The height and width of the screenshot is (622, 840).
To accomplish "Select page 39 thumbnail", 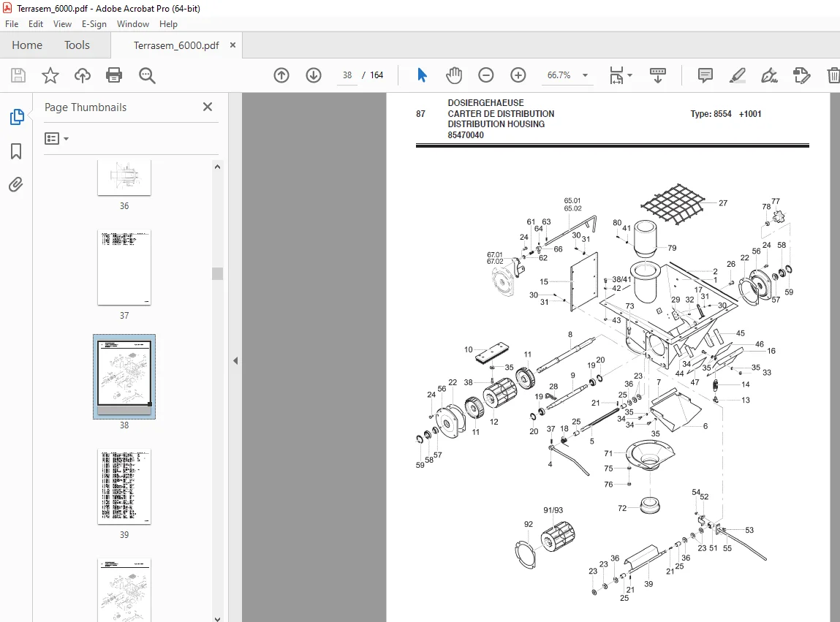I will pyautogui.click(x=124, y=487).
